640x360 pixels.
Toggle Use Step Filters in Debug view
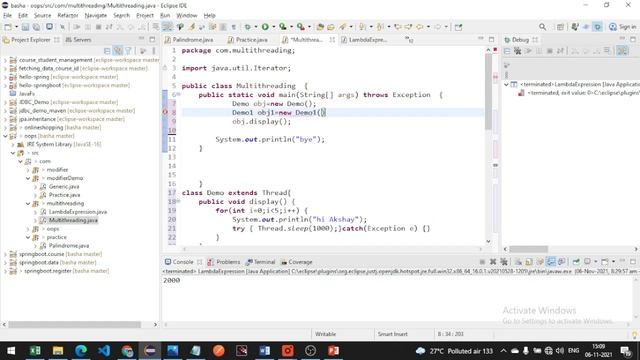[622, 51]
